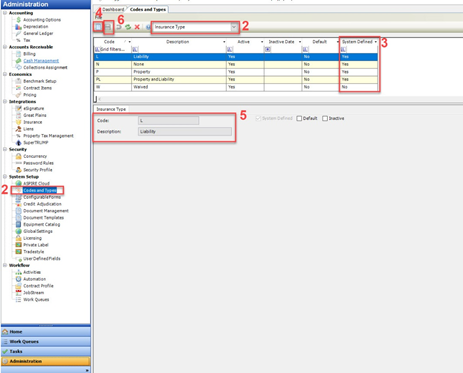
Task: Click the JobStream icon
Action: (19, 293)
